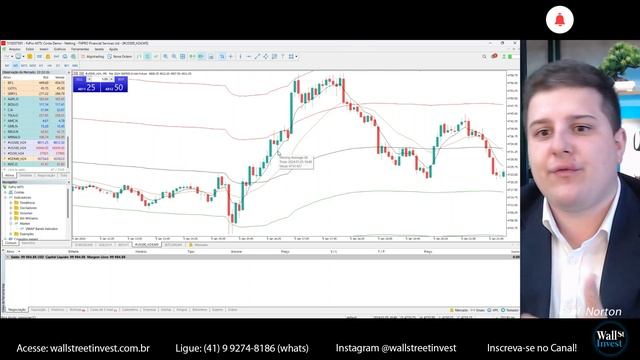Viewport: 640px width, 360px height.
Task: Click the red bell subscribe icon
Action: (x=560, y=20)
